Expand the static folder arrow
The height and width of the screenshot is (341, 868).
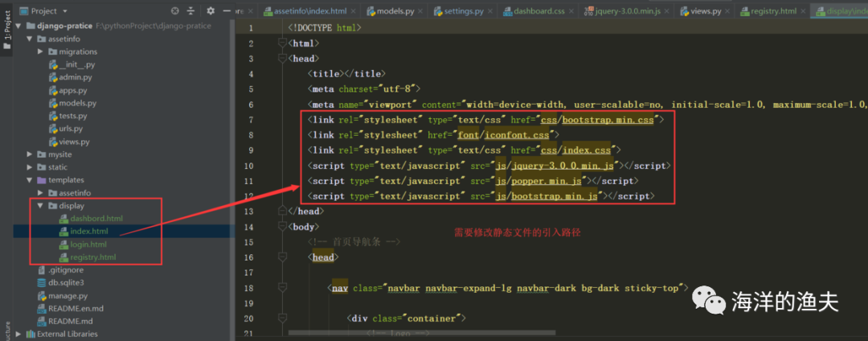pyautogui.click(x=30, y=167)
